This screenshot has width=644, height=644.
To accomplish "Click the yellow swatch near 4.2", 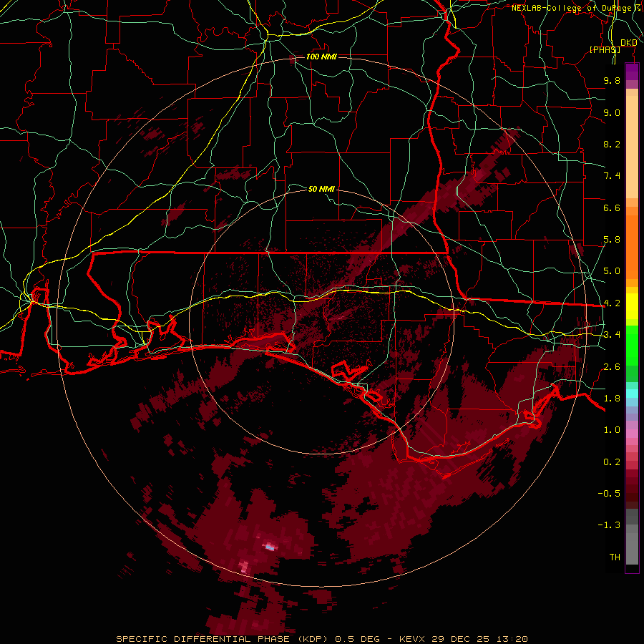I will coord(632,306).
